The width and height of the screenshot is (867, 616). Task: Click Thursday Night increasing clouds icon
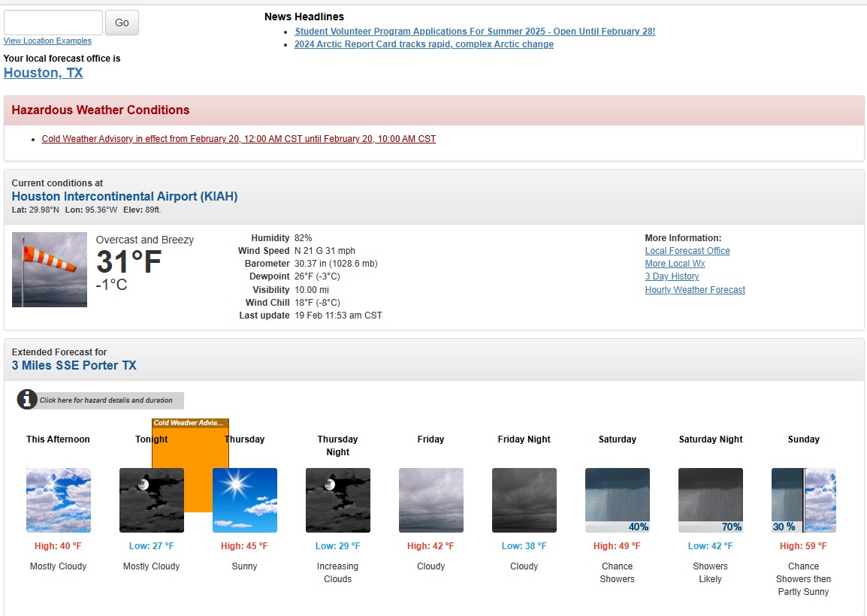(338, 500)
